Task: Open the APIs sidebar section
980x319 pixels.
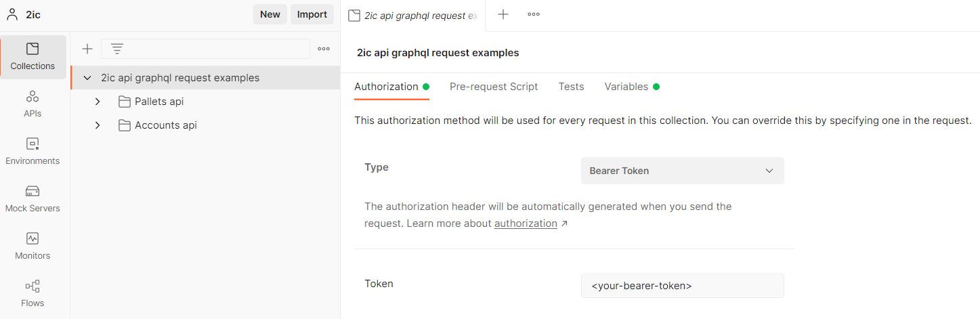Action: click(33, 104)
